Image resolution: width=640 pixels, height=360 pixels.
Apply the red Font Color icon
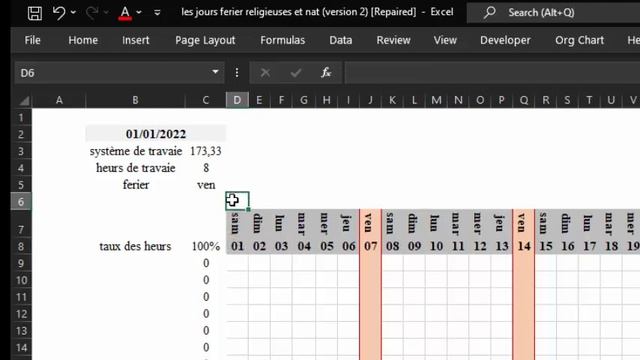tap(125, 13)
